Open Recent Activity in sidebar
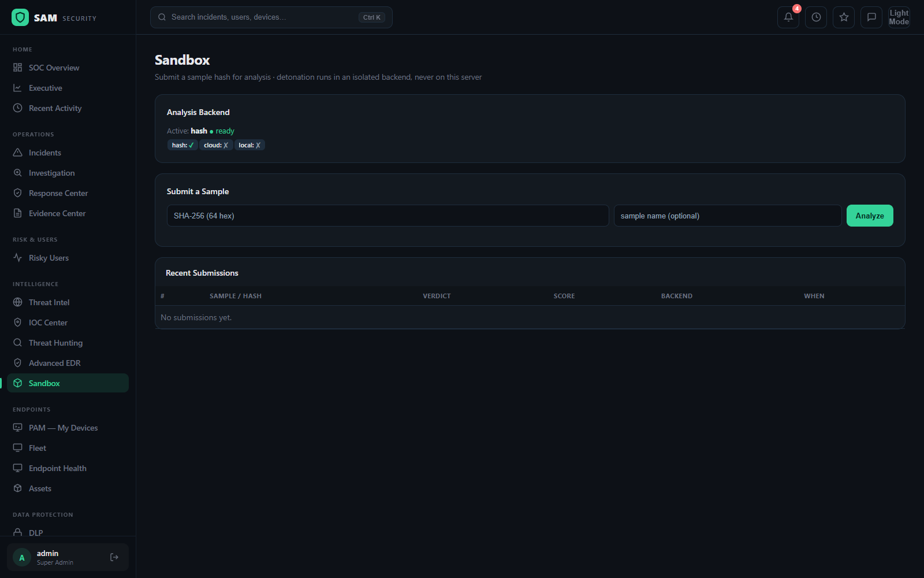This screenshot has height=578, width=924. click(x=68, y=108)
